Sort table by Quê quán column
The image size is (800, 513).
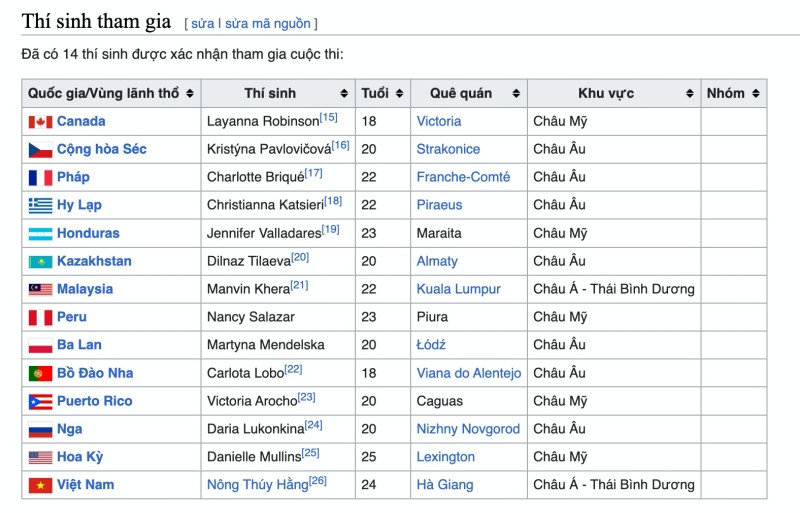516,94
